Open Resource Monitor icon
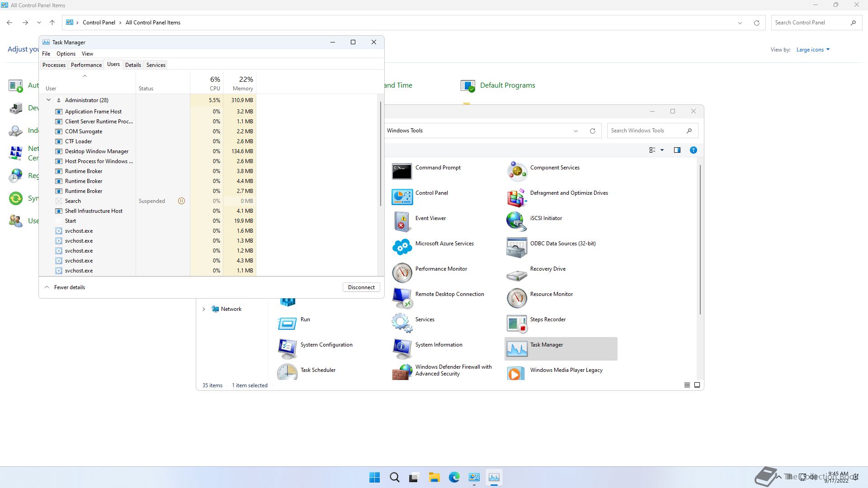The width and height of the screenshot is (868, 488). pos(517,298)
